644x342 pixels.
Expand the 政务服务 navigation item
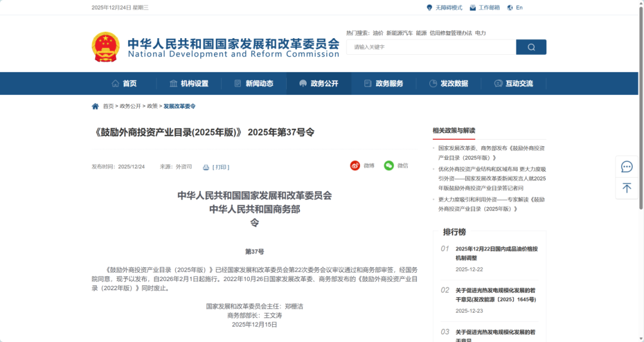tap(383, 84)
